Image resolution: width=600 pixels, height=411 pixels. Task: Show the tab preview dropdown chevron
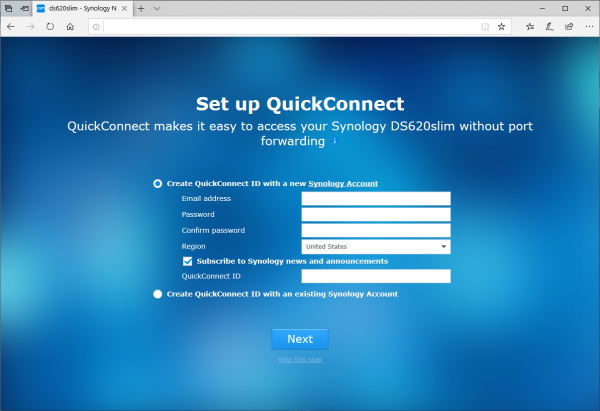(158, 8)
